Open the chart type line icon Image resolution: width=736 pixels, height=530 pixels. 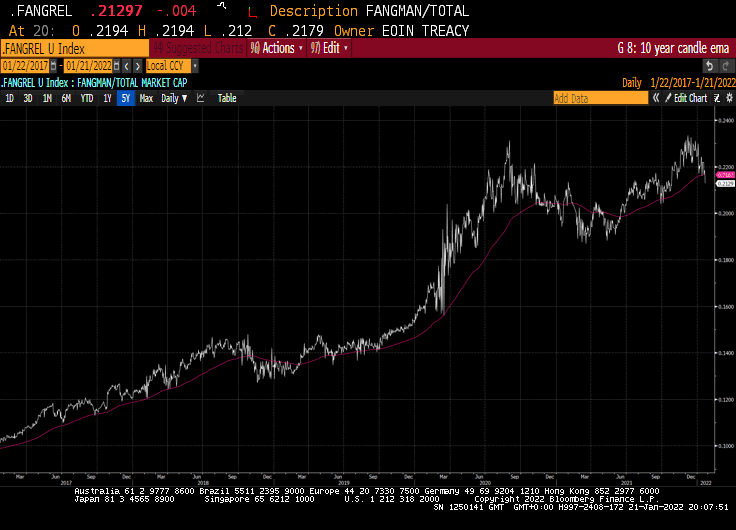coord(200,98)
